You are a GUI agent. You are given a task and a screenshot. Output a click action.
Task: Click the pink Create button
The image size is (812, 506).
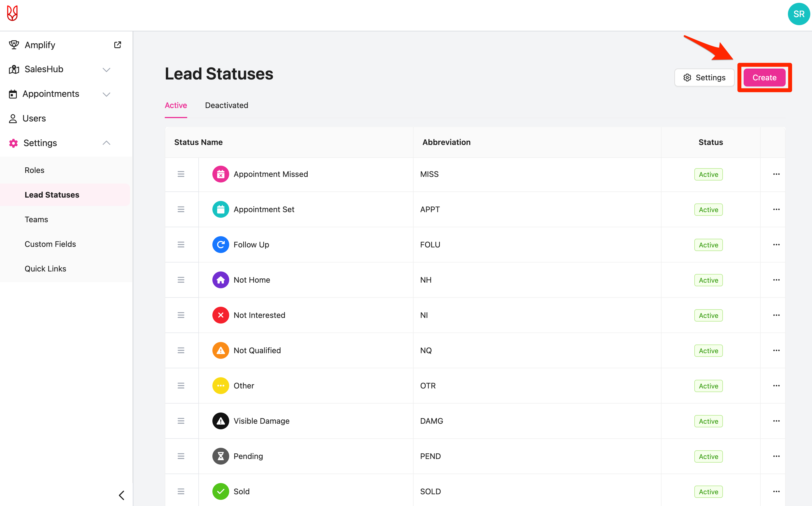tap(764, 78)
